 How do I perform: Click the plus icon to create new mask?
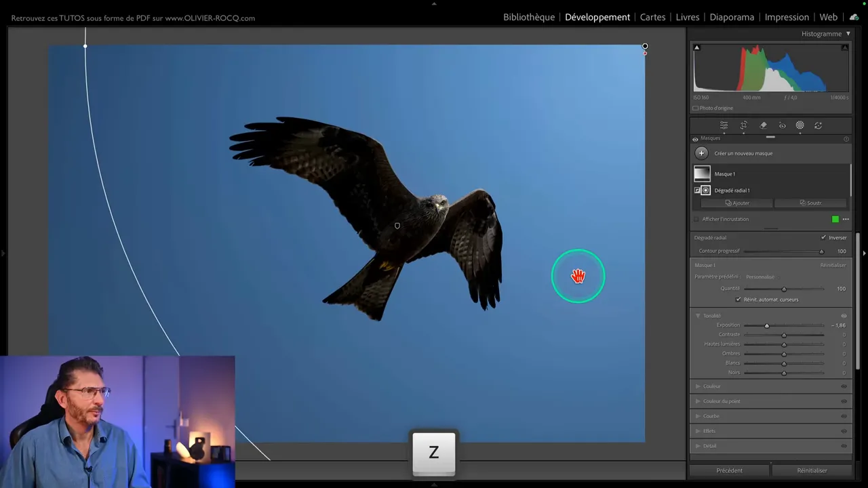(701, 153)
